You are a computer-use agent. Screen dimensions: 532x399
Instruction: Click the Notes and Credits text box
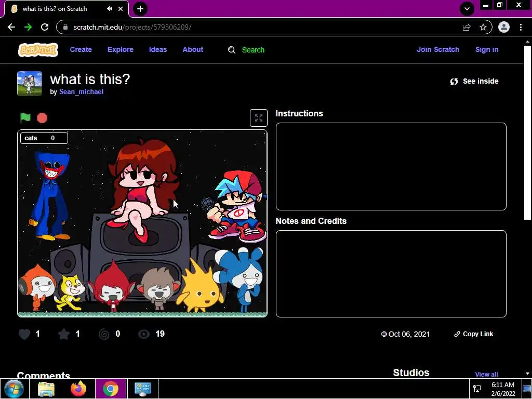coord(391,274)
